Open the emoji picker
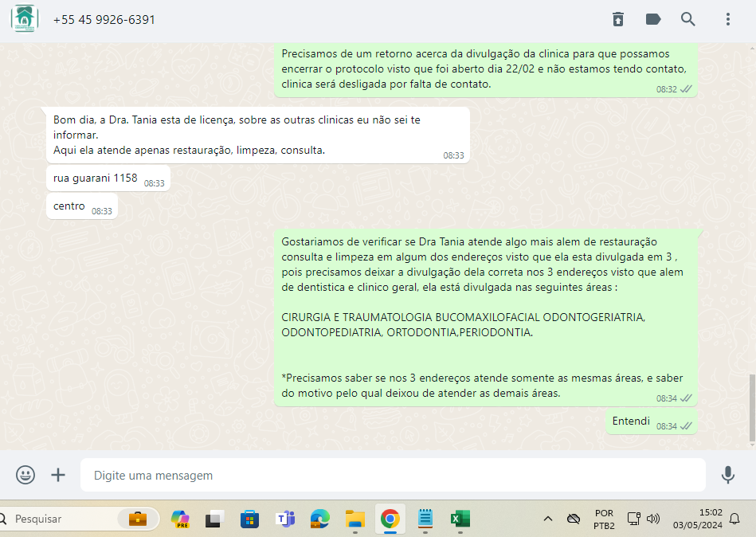Image resolution: width=756 pixels, height=537 pixels. click(25, 475)
